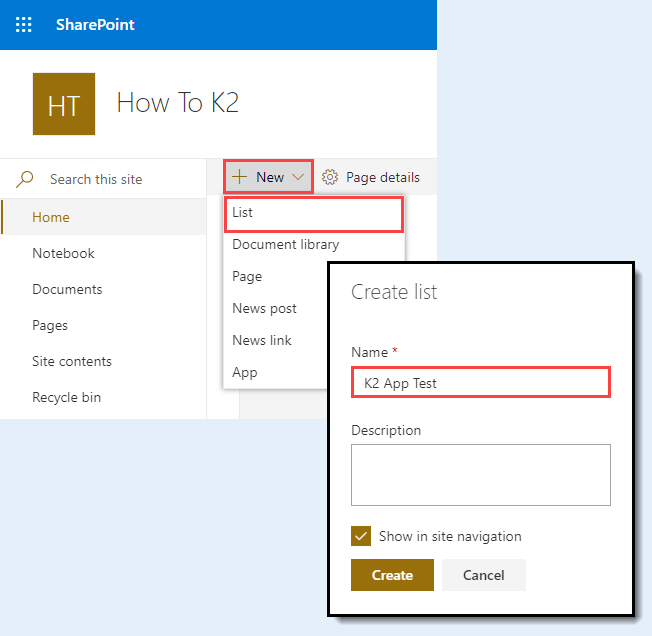Open Pages in site navigation
The image size is (652, 636).
pyautogui.click(x=50, y=325)
